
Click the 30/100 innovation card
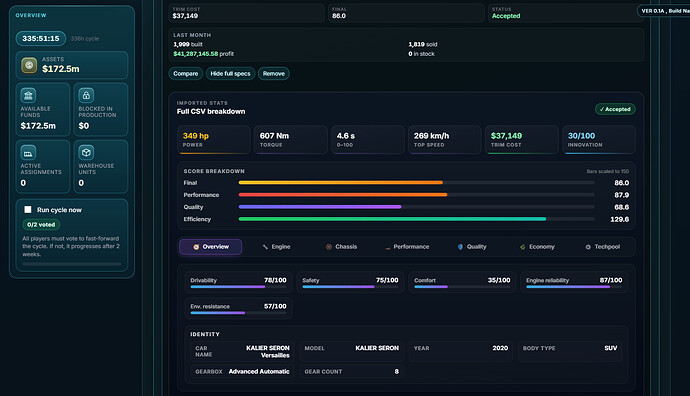click(598, 140)
